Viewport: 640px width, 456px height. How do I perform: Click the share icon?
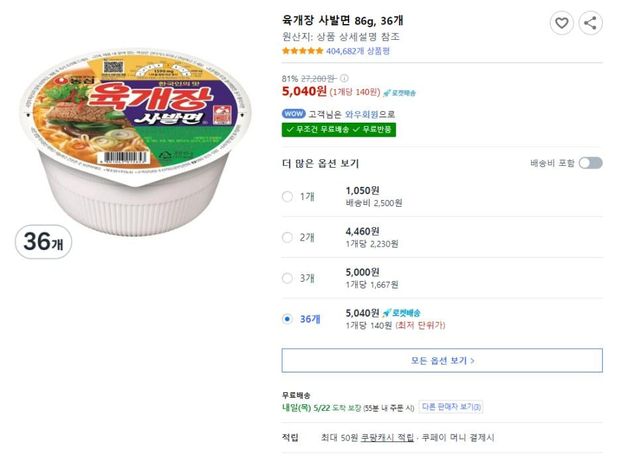click(x=590, y=22)
